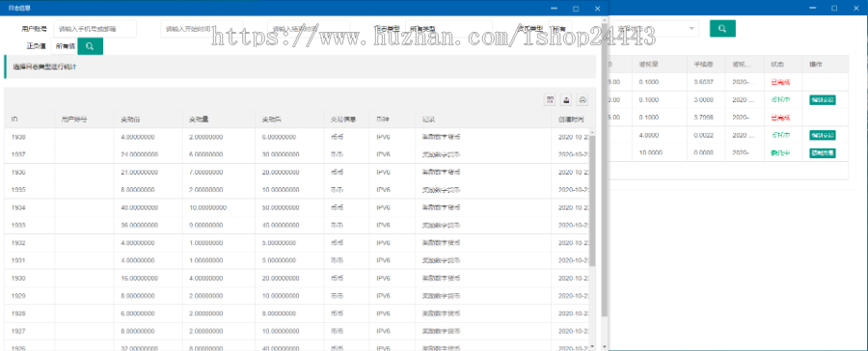Viewport: 868px width, 351px height.
Task: Click the green search button in the log window
Action: pos(91,46)
